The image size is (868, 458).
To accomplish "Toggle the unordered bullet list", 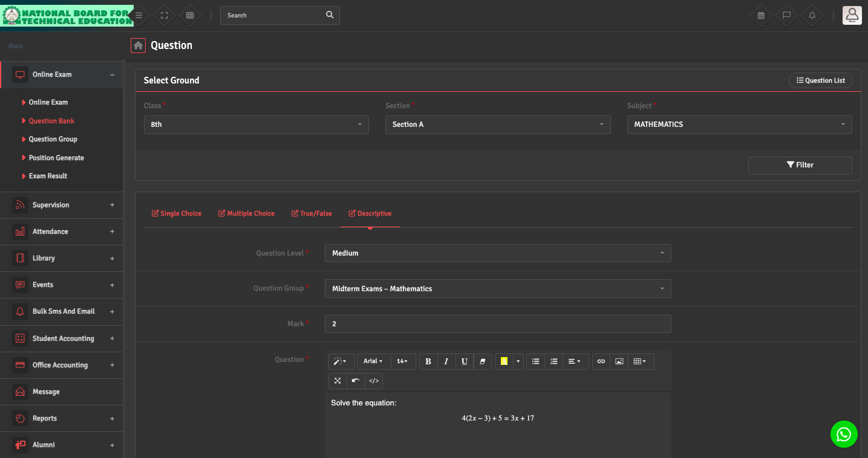I will click(535, 361).
